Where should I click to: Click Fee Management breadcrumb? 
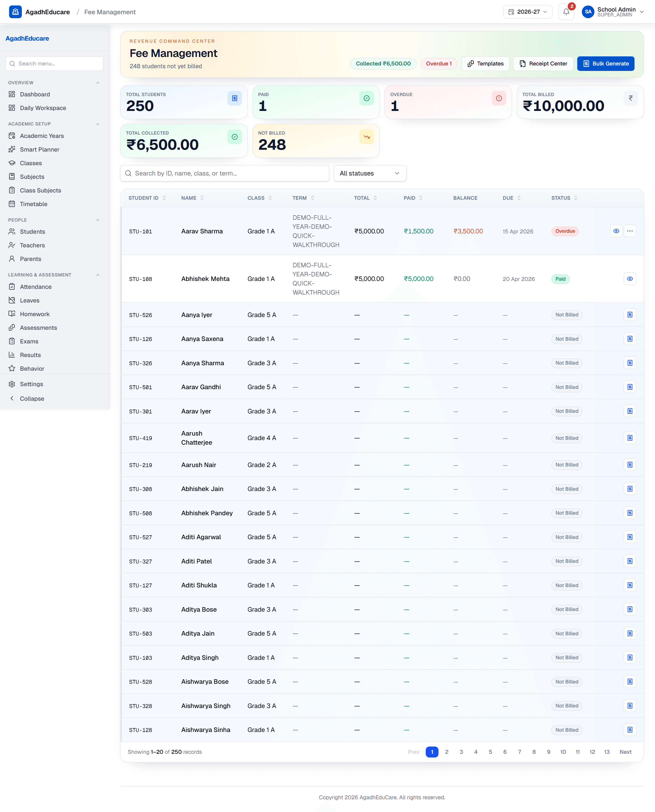[x=110, y=12]
